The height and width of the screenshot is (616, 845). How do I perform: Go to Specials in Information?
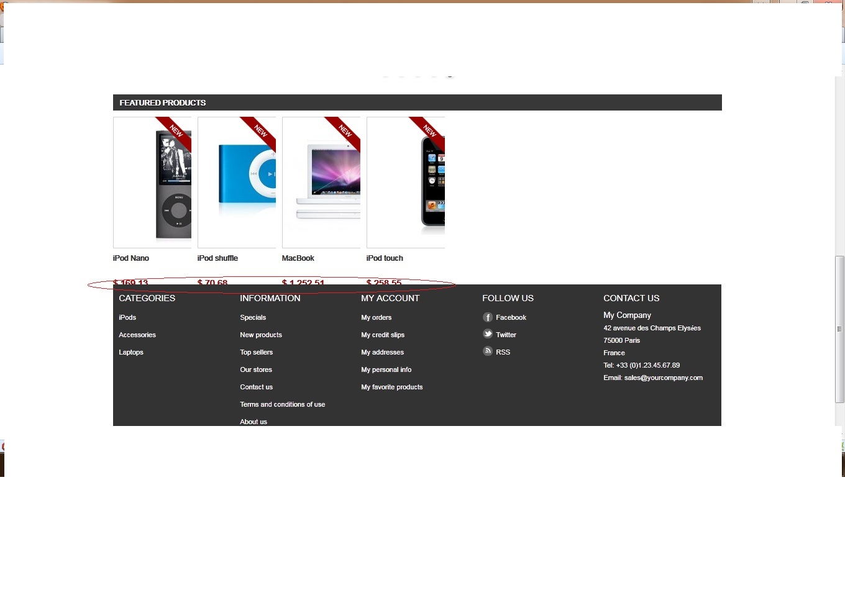pos(253,317)
